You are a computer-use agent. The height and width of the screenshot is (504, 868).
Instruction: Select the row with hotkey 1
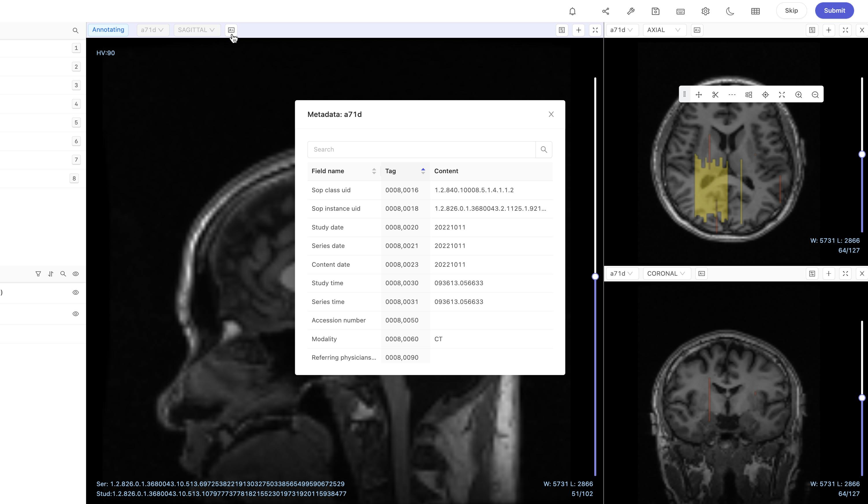pyautogui.click(x=43, y=48)
